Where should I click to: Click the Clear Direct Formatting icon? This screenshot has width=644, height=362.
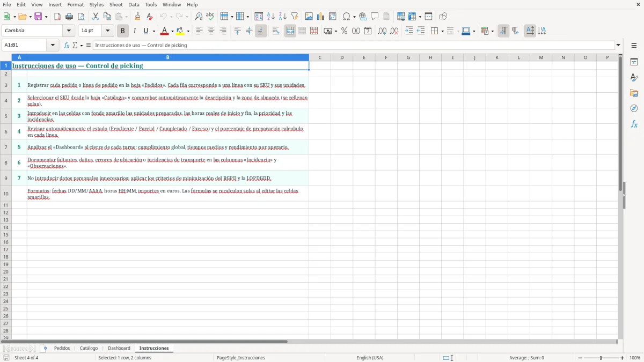(x=149, y=17)
